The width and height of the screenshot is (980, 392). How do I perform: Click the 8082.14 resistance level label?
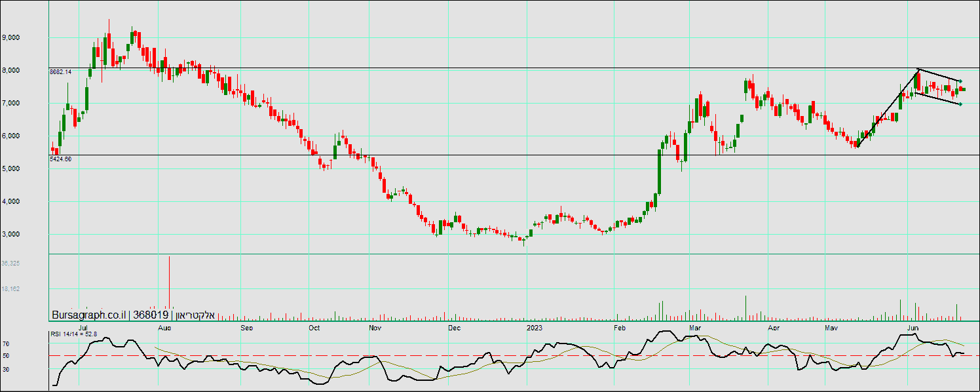[60, 71]
